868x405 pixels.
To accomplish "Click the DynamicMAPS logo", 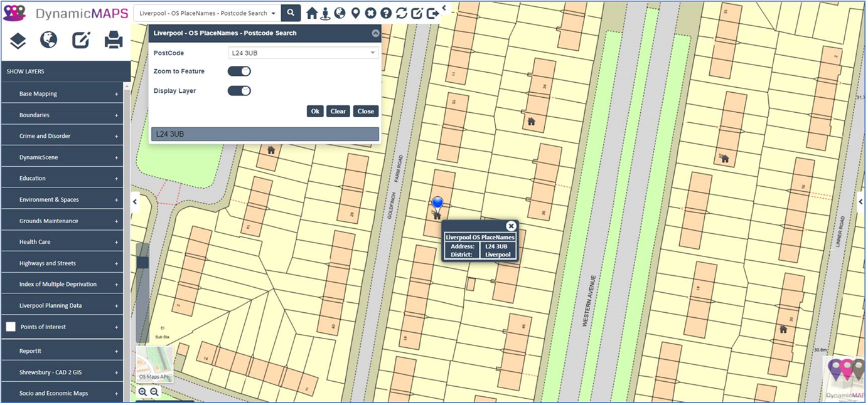I will pyautogui.click(x=65, y=13).
